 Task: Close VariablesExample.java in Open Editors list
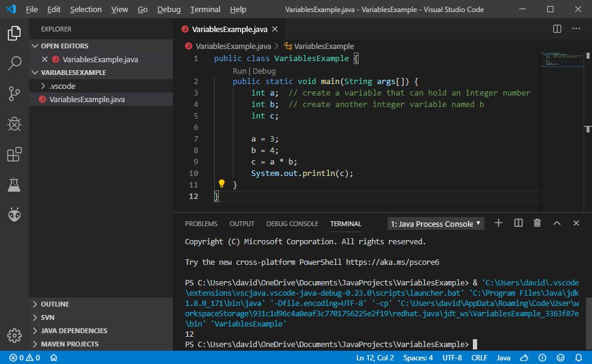[45, 59]
